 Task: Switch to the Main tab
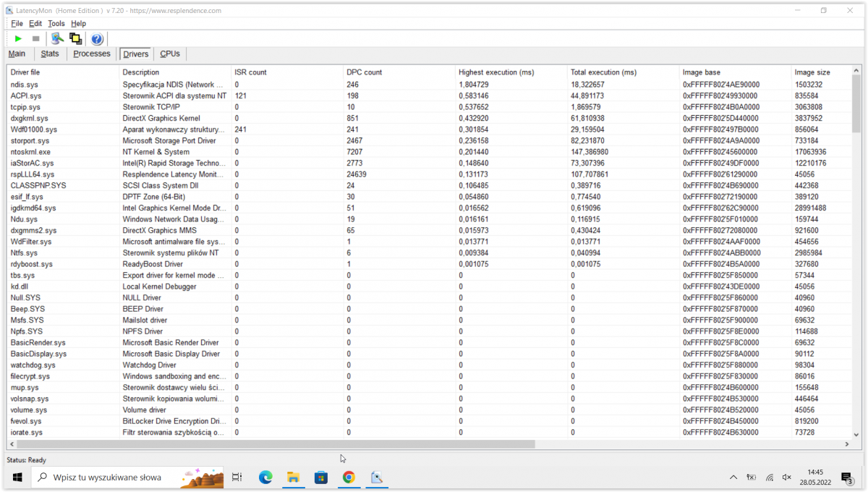(17, 54)
